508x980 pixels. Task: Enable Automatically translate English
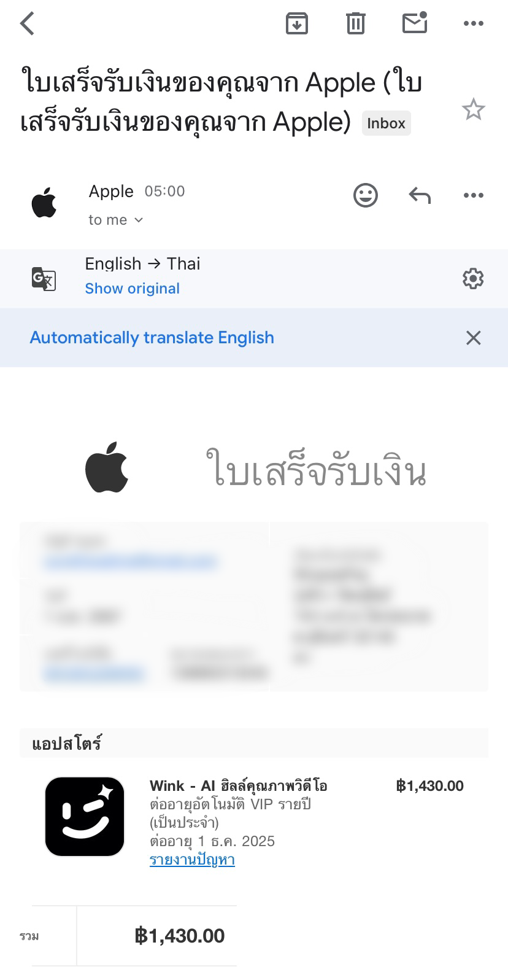tap(152, 338)
